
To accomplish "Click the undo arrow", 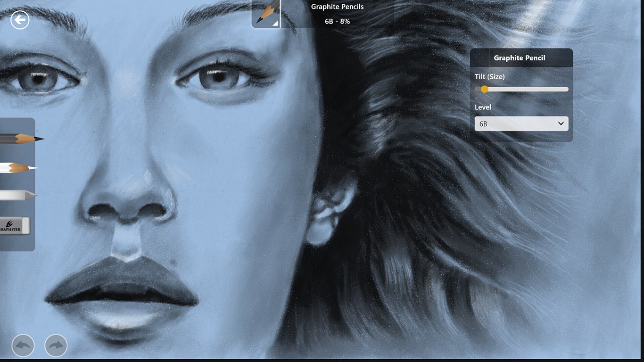I will pos(22,346).
